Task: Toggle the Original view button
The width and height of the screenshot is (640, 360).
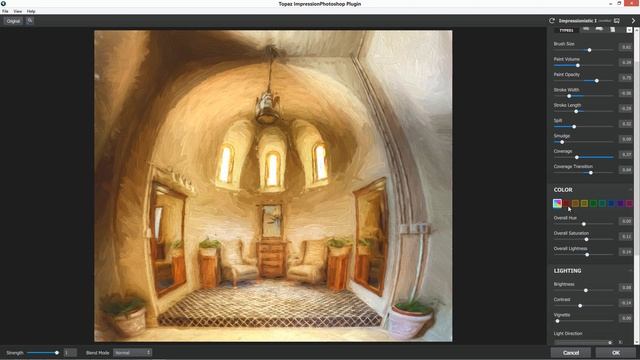Action: (x=13, y=21)
